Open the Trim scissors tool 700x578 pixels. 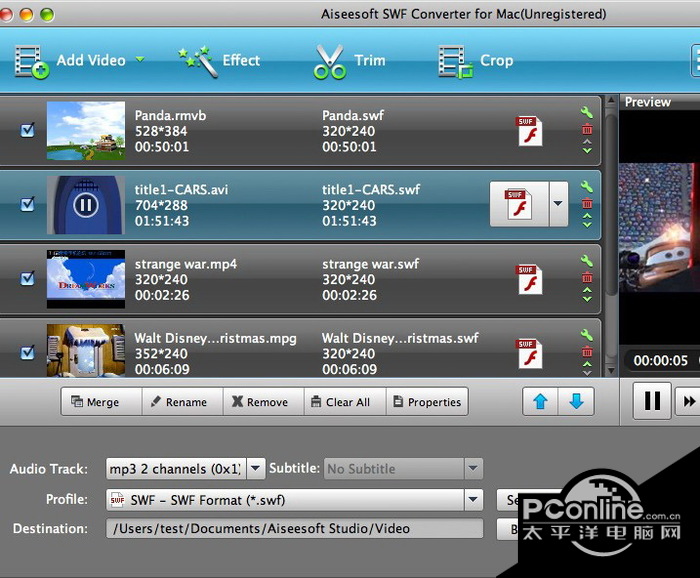pos(350,62)
